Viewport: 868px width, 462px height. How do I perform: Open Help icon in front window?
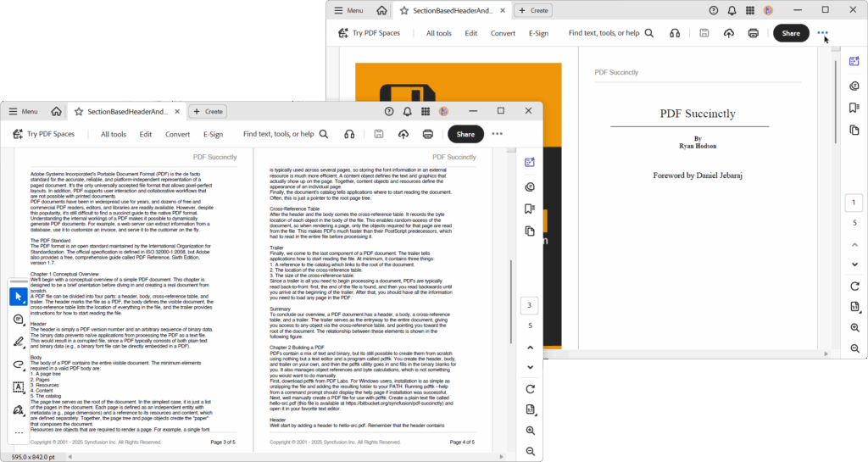point(389,111)
